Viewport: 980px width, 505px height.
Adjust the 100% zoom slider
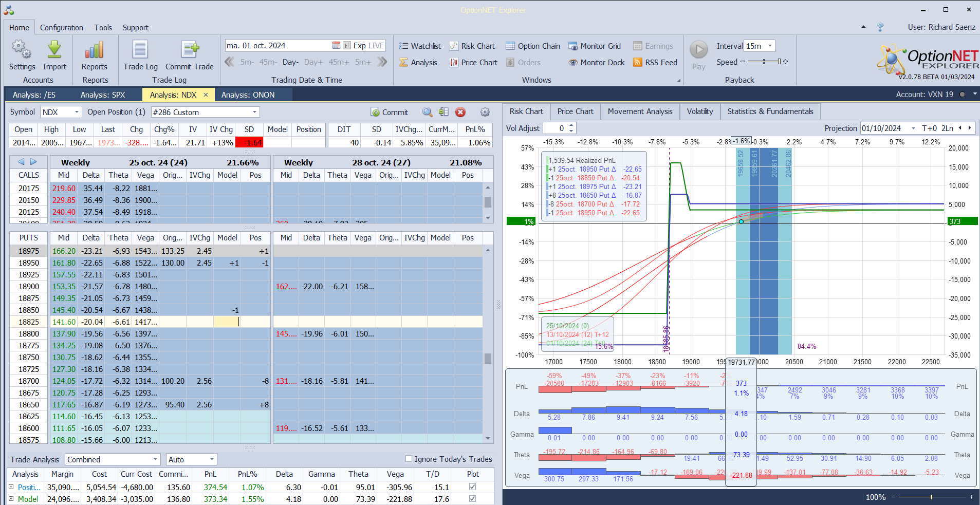tap(931, 497)
